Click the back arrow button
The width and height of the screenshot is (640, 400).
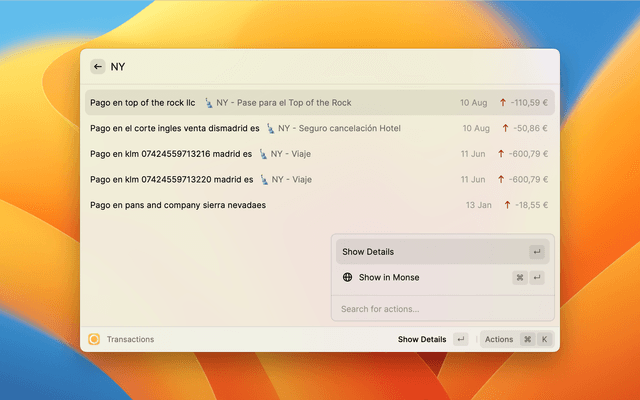97,67
